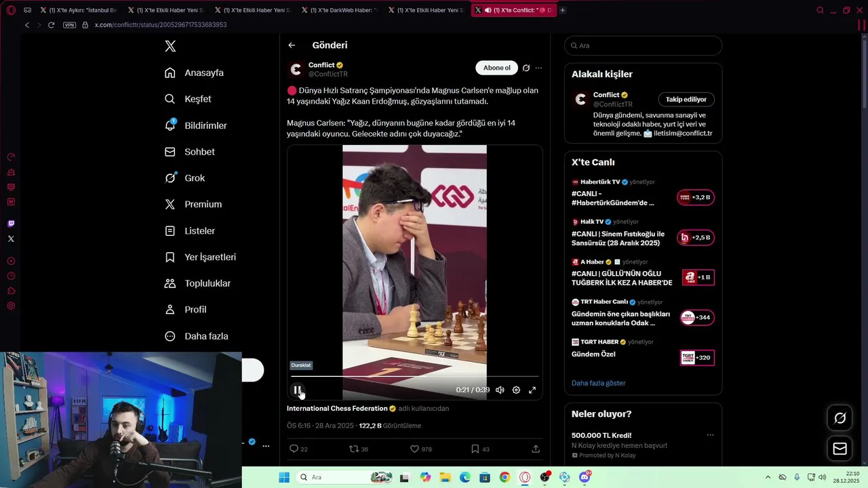Expand the Daha fazla menu
868x488 pixels.
pyautogui.click(x=197, y=336)
